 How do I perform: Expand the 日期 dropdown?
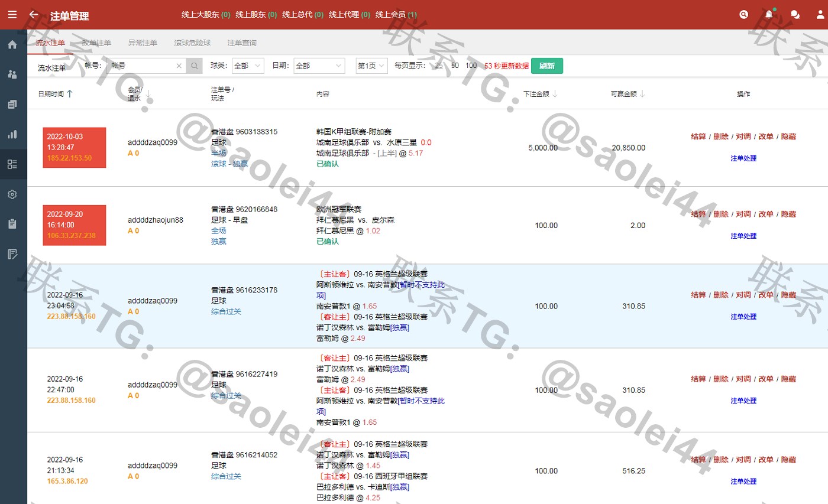[x=319, y=66]
